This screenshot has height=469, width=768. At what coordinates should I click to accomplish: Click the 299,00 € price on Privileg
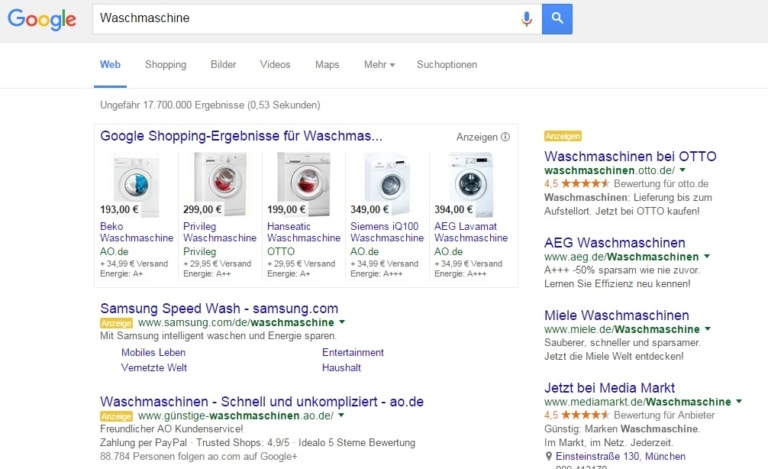point(202,210)
